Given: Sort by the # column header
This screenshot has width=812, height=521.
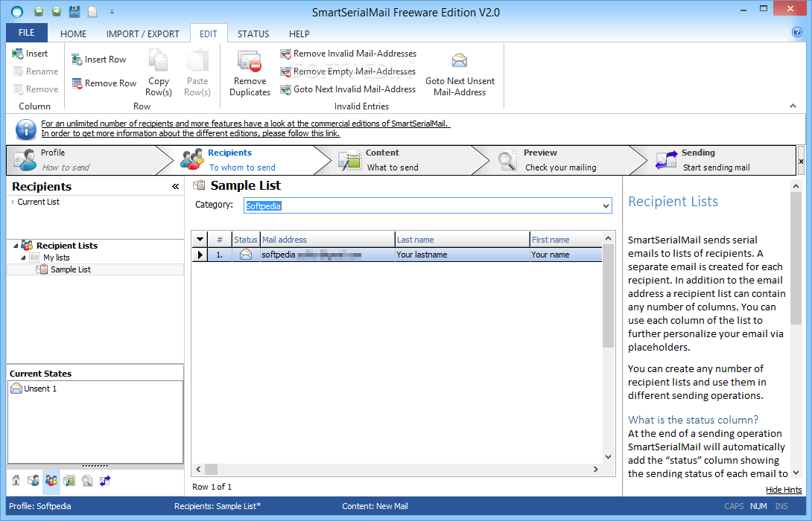Looking at the screenshot, I should 220,240.
